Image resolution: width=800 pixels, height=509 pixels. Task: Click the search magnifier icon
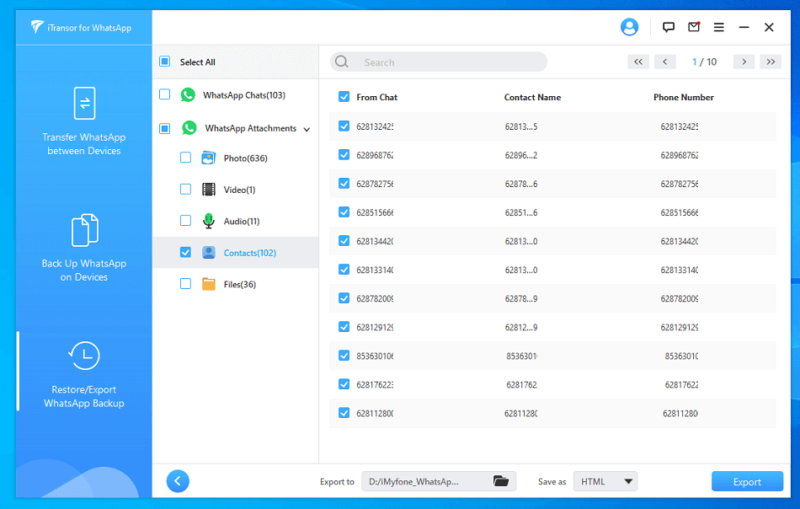click(x=342, y=62)
